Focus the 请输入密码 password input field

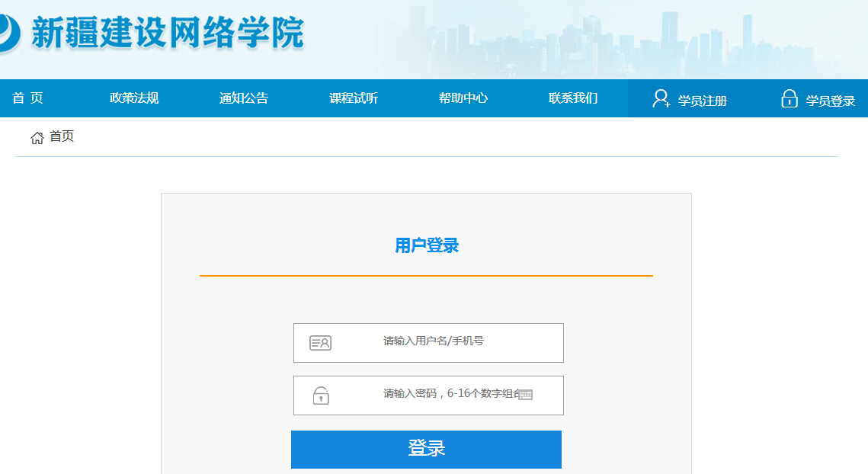[442, 395]
